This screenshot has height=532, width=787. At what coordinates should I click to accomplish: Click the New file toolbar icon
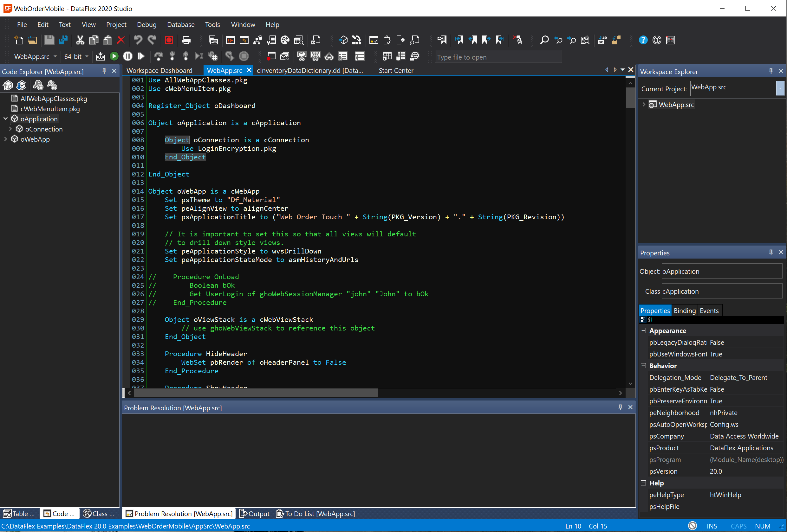point(19,40)
